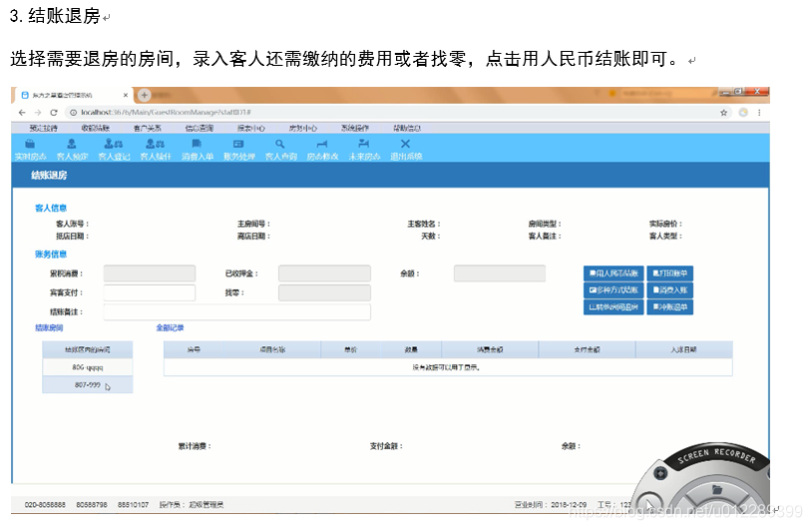Click the 已收押金 field
812x530 pixels.
pyautogui.click(x=324, y=273)
